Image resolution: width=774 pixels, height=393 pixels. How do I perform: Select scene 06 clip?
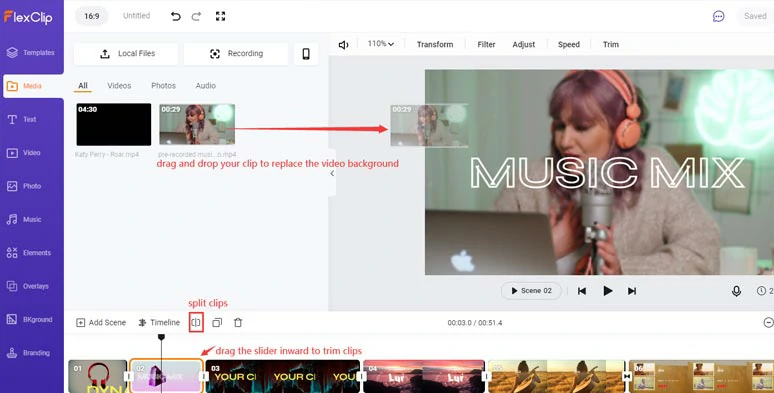(x=701, y=376)
